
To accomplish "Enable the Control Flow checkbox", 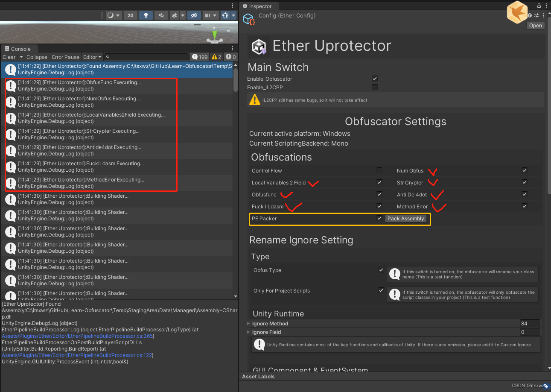I will pyautogui.click(x=379, y=170).
